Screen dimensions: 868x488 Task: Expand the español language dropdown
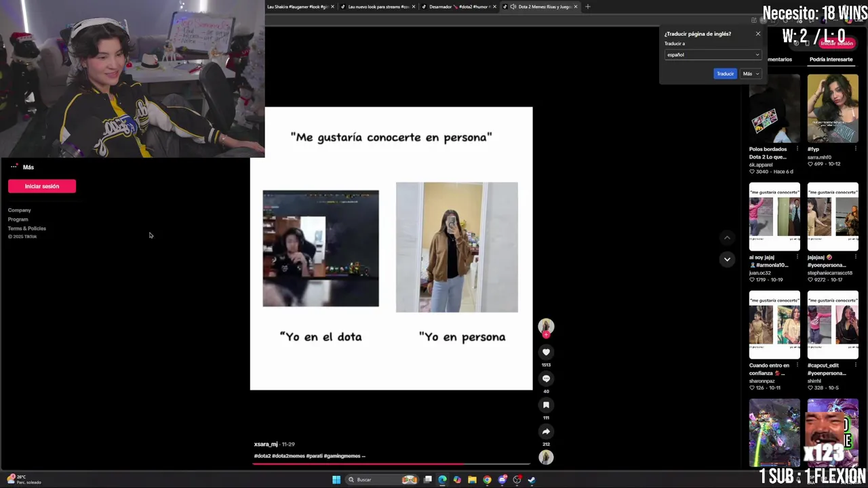[713, 55]
